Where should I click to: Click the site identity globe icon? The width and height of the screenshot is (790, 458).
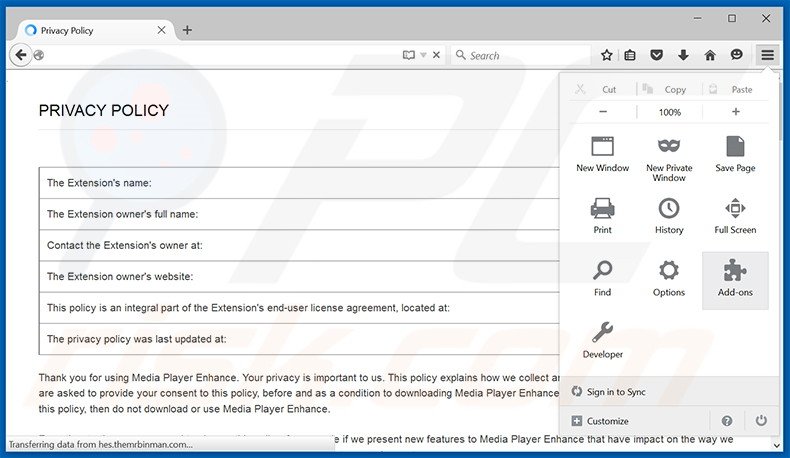pyautogui.click(x=39, y=55)
